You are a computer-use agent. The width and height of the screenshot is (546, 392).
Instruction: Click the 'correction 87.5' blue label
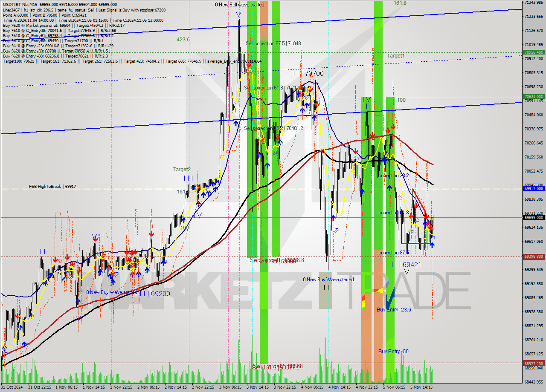tap(394, 253)
